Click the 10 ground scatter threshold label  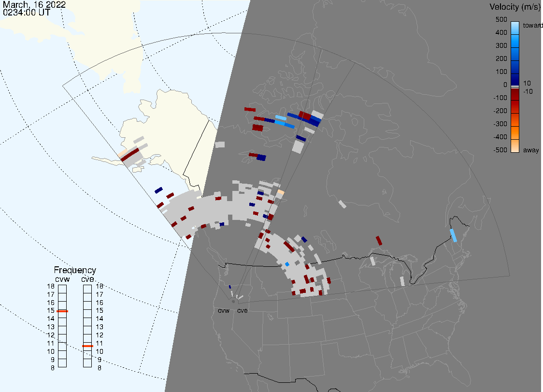pos(527,83)
